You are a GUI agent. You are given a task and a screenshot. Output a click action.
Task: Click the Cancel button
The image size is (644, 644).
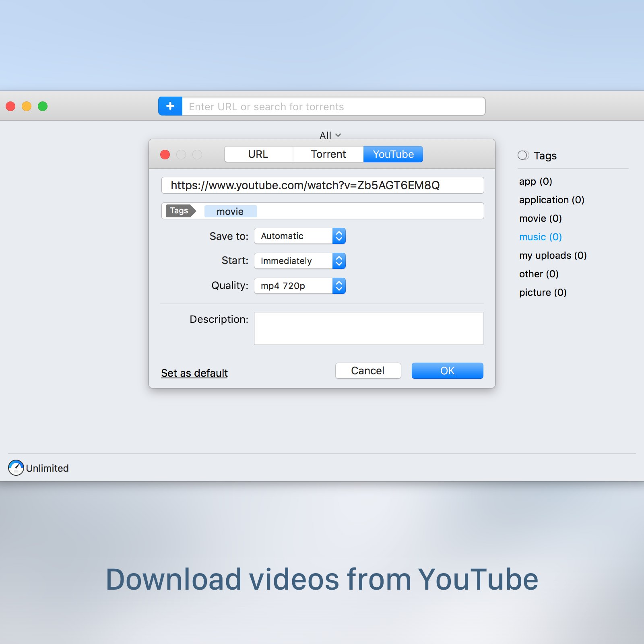tap(368, 371)
